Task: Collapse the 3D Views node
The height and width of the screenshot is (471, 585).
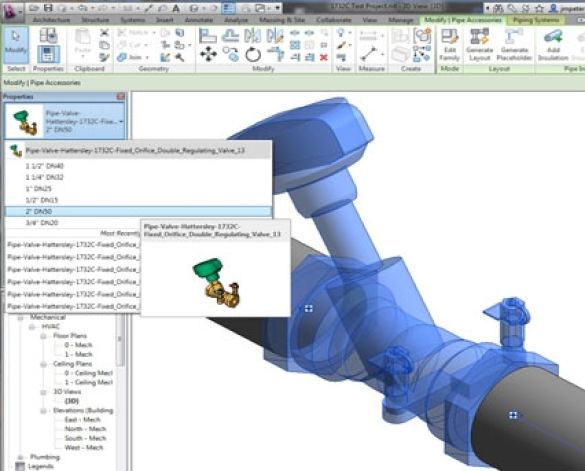Action: (x=44, y=392)
